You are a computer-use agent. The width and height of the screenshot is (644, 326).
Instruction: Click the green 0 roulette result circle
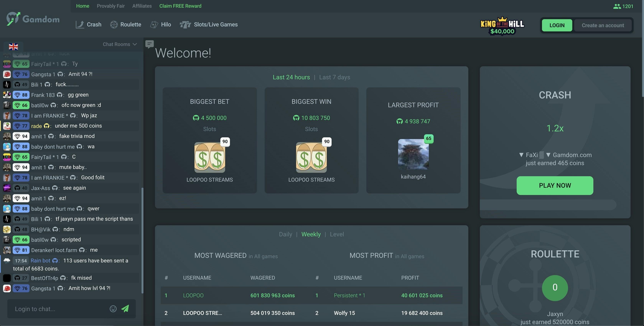pos(555,288)
